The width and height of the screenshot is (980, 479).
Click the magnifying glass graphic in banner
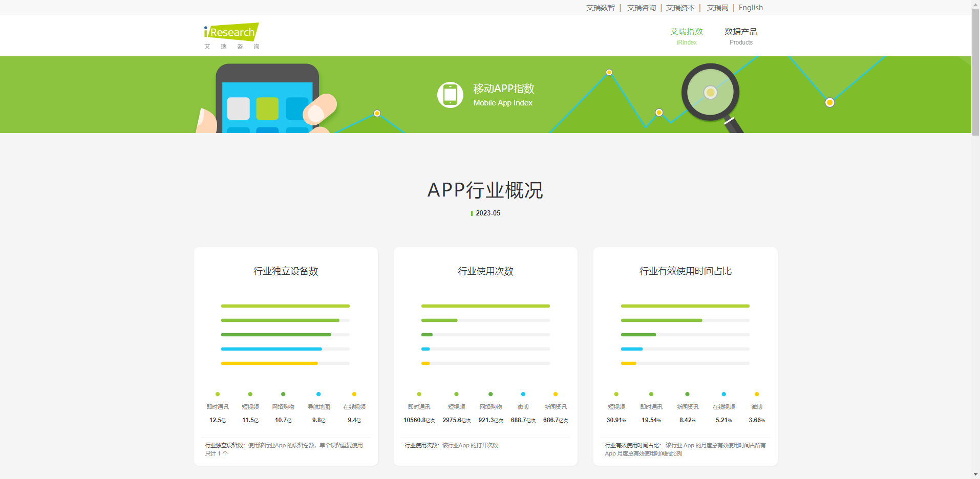(711, 93)
